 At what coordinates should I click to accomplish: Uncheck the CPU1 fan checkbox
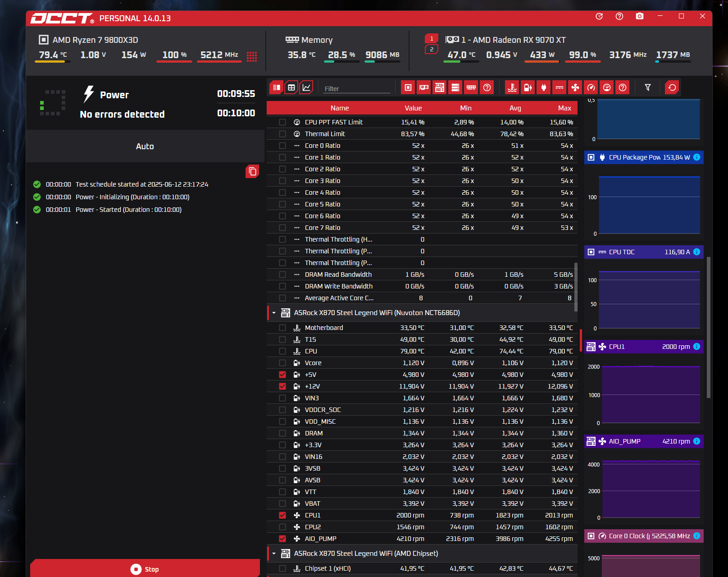282,515
